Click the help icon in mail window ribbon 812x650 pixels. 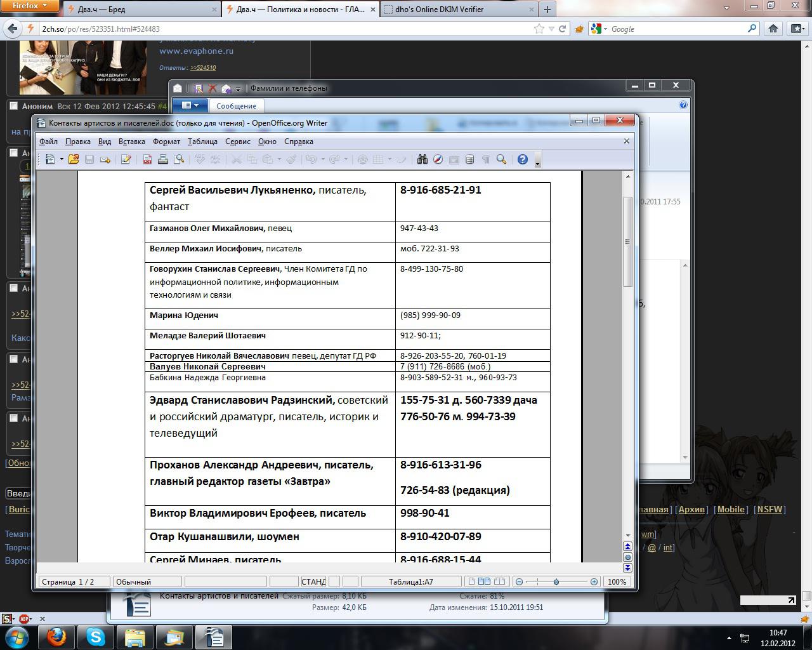tap(683, 105)
